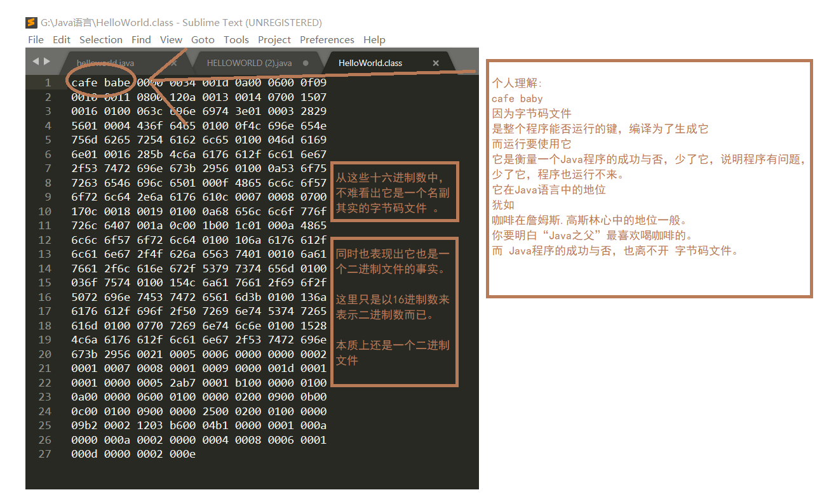Image resolution: width=822 pixels, height=504 pixels.
Task: Click '170c' at start of line 10
Action: (84, 211)
